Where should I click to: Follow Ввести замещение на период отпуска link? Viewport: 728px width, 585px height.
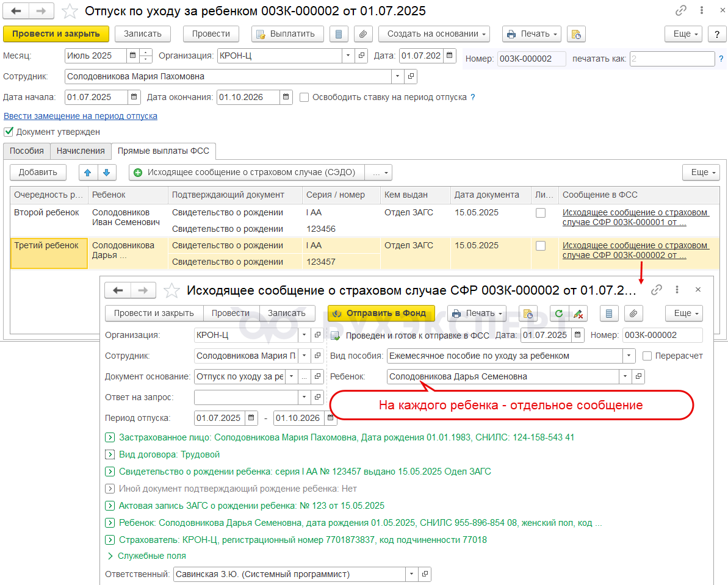click(x=81, y=116)
